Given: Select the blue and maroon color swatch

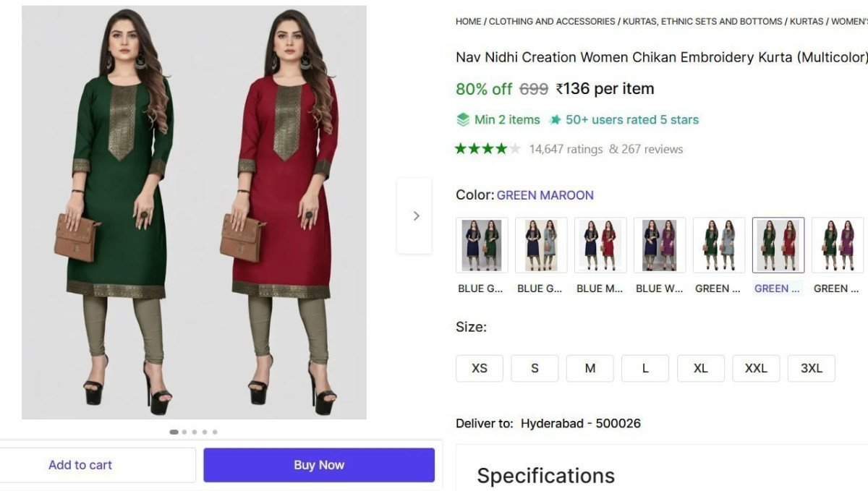Looking at the screenshot, I should click(600, 245).
